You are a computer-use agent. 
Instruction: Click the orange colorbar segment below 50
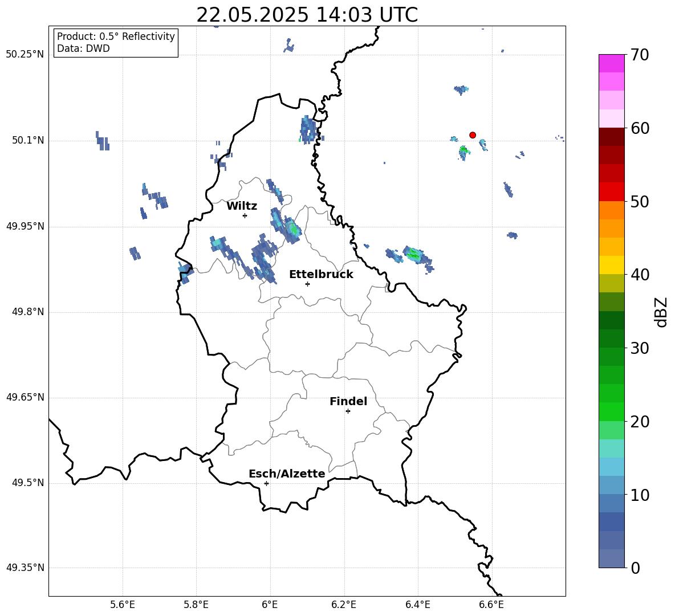coord(612,210)
